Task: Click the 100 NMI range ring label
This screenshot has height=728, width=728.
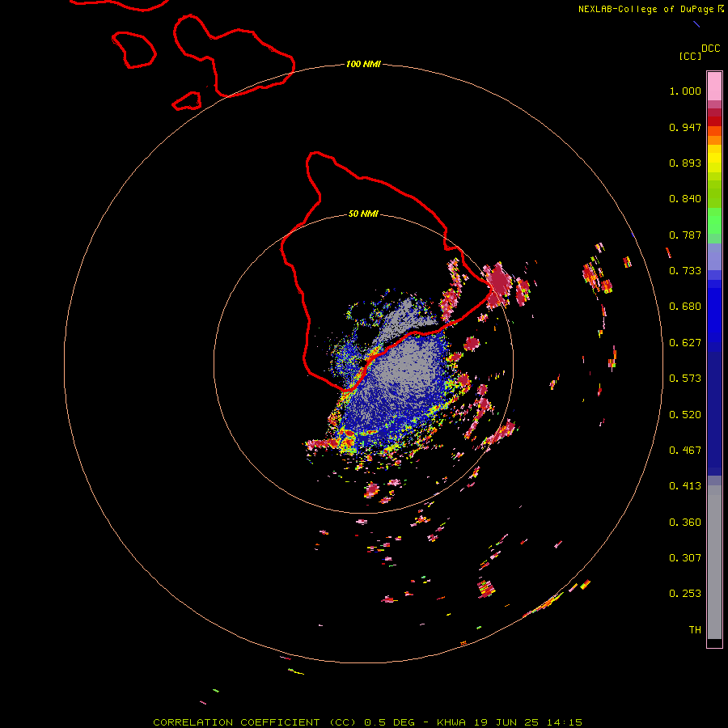Action: click(363, 64)
